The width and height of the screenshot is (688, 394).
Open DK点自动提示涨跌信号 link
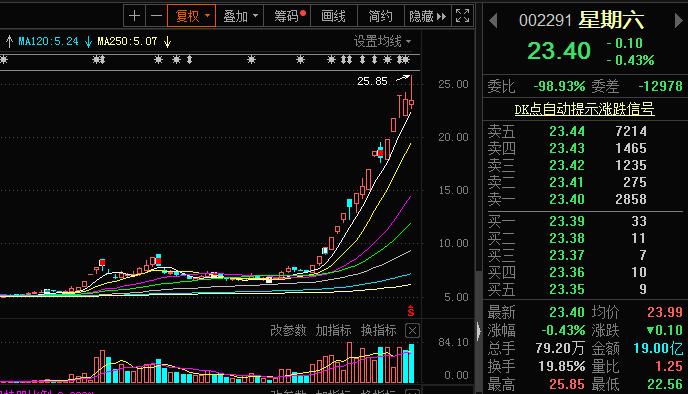click(584, 109)
